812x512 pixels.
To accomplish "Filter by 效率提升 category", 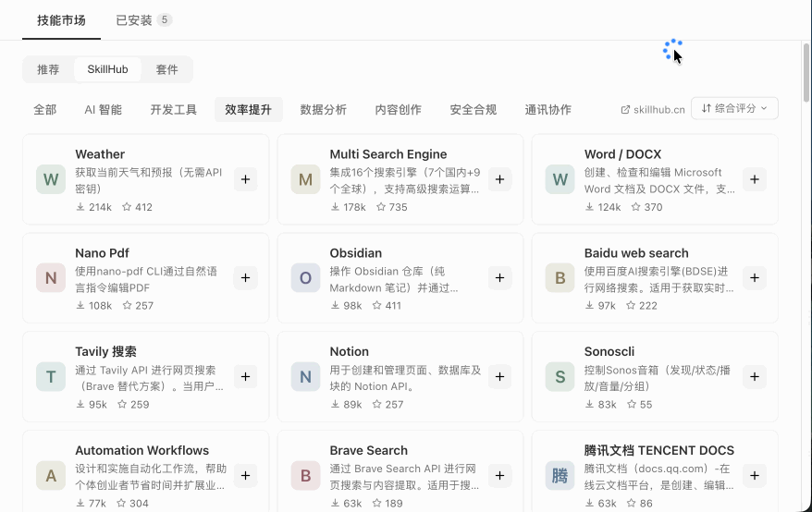I will point(249,110).
